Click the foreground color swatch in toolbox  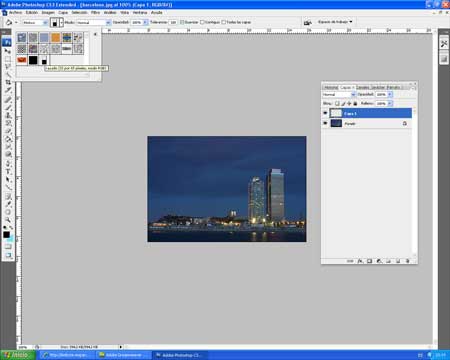[6, 235]
